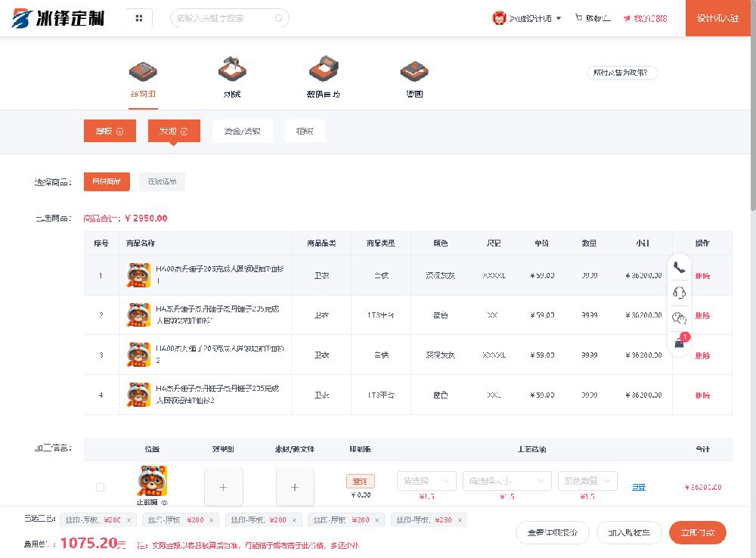Select the 丝网印 printing category icon

143,71
